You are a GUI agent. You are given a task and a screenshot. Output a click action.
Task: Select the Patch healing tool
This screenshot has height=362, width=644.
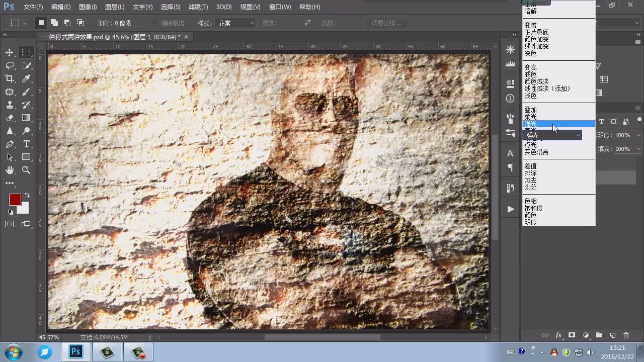(x=10, y=92)
